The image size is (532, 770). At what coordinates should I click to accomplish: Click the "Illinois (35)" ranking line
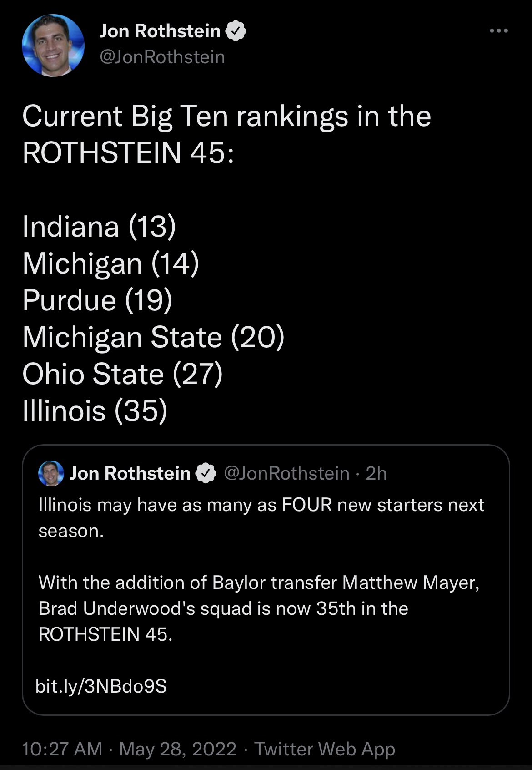click(95, 411)
